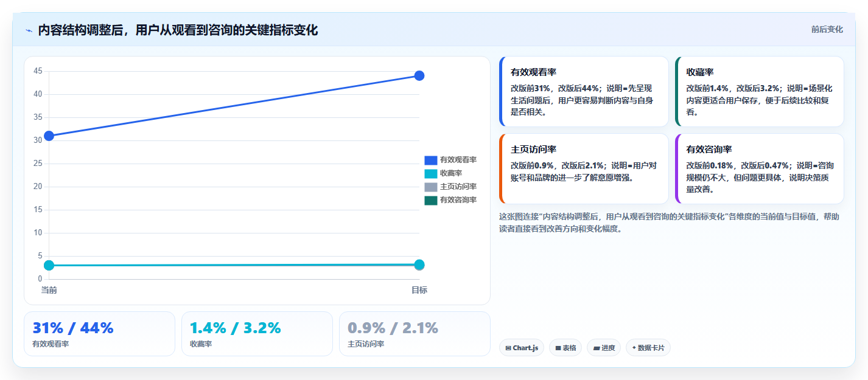
Task: Click the 数据卡片 tag chip
Action: pyautogui.click(x=648, y=348)
